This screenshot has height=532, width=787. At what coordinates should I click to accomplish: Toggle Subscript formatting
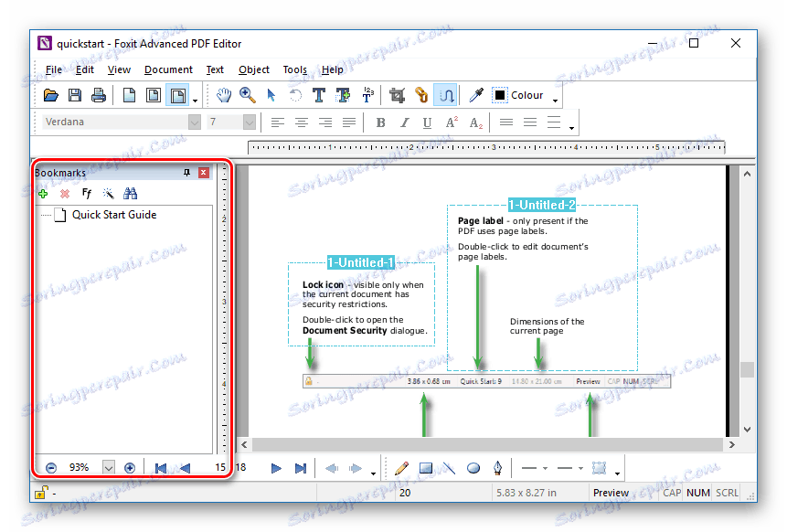(x=475, y=122)
